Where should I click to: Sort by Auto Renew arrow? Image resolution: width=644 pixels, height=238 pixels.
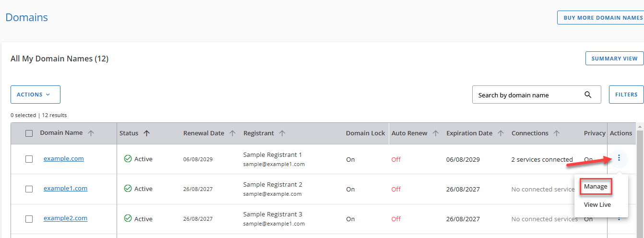tap(436, 133)
